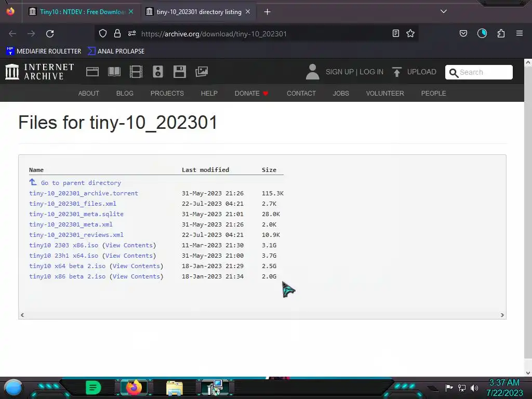532x399 pixels.
Task: Select the tiny-10_202301 directory listing tab
Action: (199, 12)
